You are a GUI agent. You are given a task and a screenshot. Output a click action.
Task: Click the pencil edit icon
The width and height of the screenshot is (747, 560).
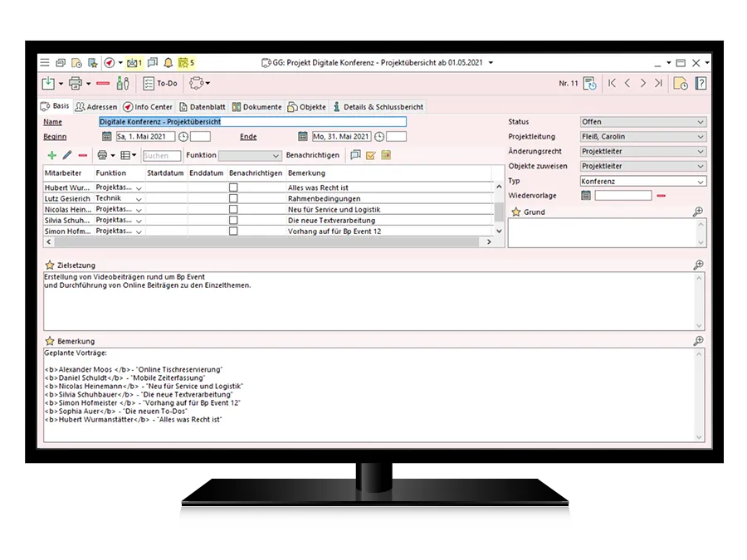(x=67, y=155)
